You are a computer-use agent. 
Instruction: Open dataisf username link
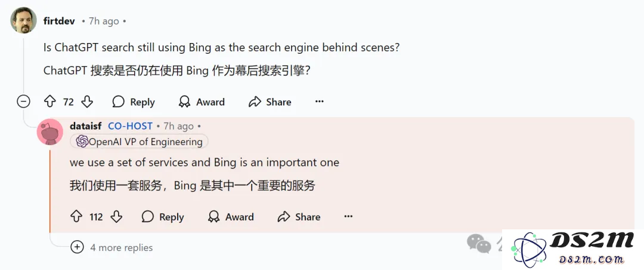tap(85, 126)
